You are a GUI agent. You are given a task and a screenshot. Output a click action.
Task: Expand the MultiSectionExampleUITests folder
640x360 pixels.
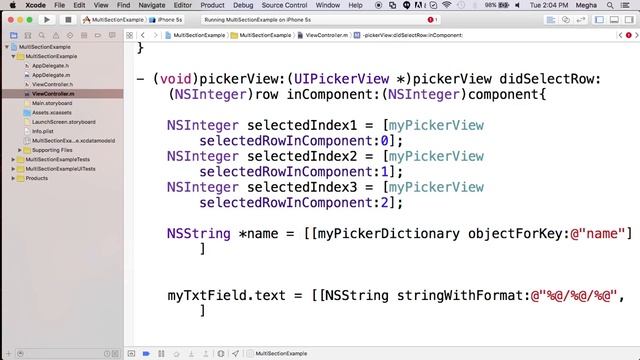[x=13, y=169]
